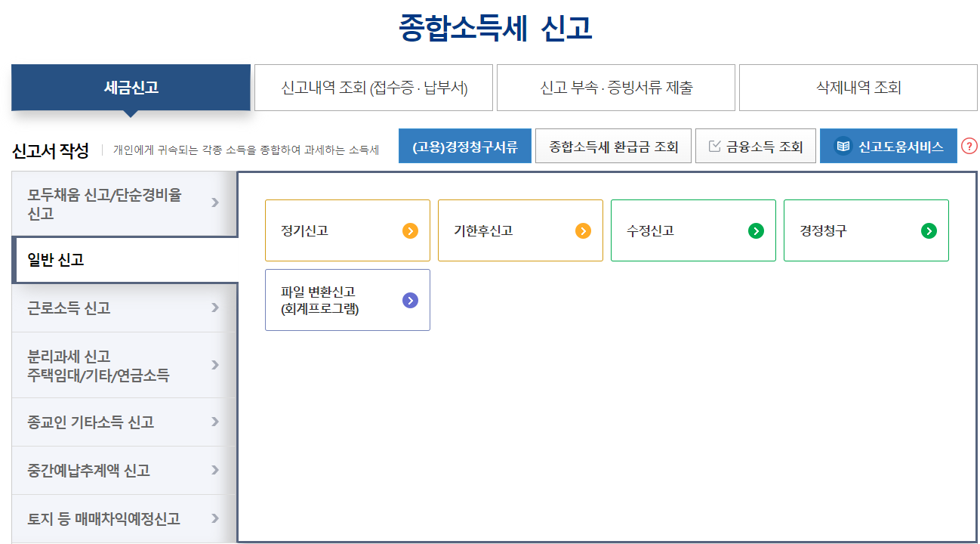Open 경정청구 via its green arrow icon

tap(927, 230)
